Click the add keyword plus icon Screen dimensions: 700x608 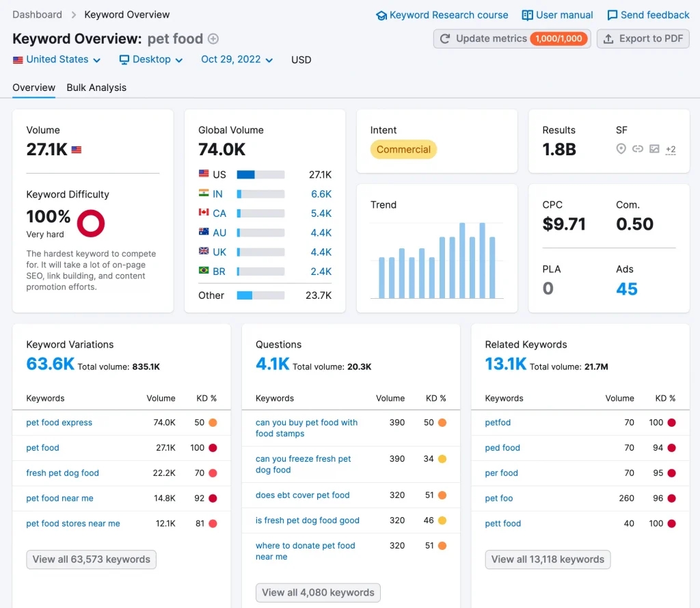tap(213, 39)
